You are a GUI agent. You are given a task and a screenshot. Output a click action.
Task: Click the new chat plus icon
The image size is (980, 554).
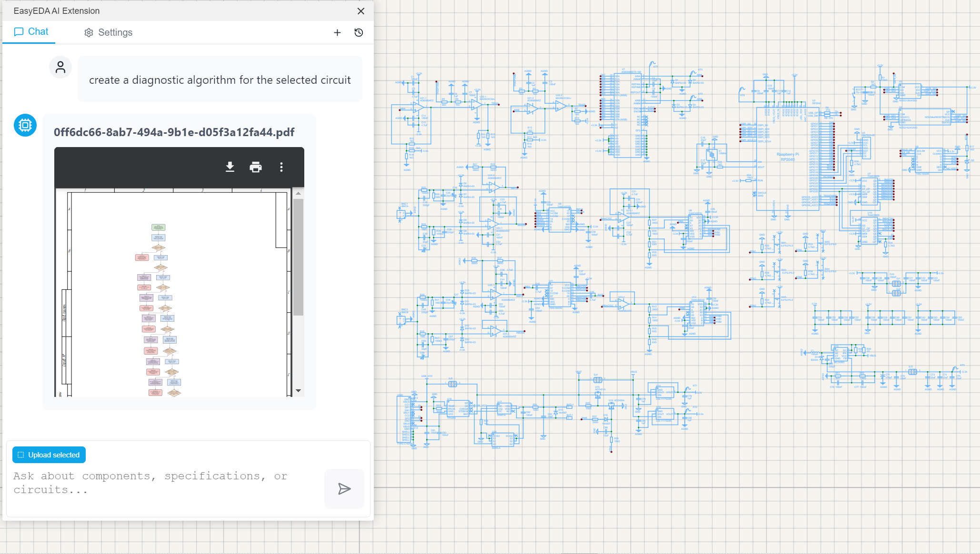[337, 32]
